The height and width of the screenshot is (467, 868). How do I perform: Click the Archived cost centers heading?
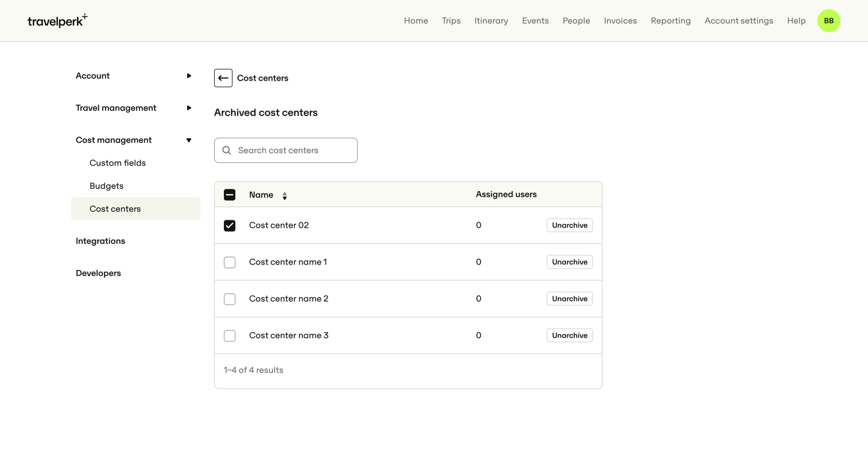click(x=266, y=112)
